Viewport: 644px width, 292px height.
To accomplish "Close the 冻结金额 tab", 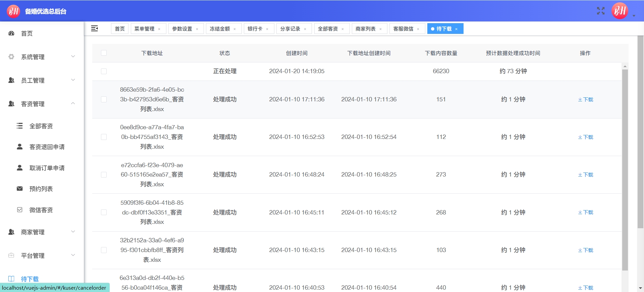I will (x=235, y=29).
